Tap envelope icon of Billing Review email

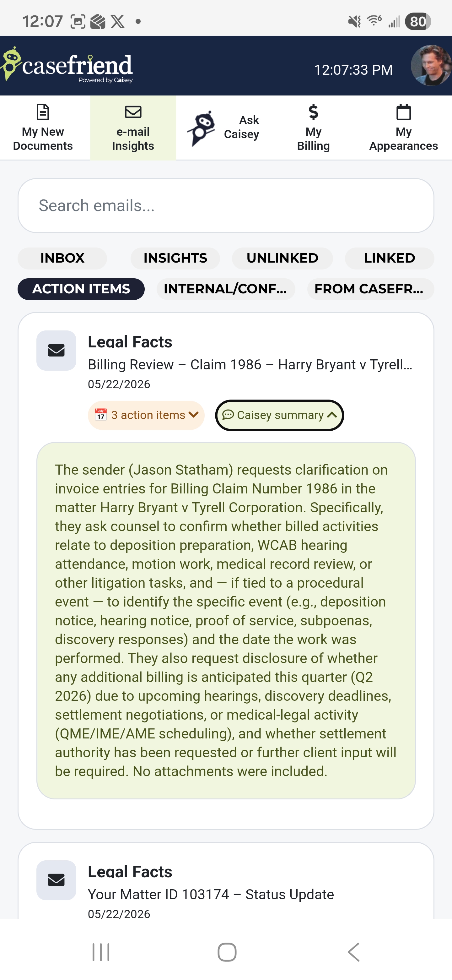[x=56, y=350]
